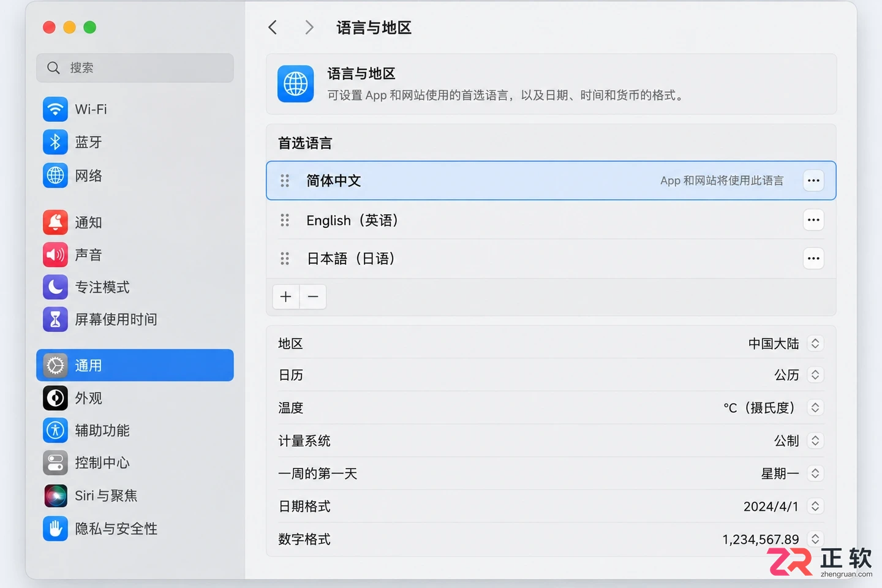The image size is (882, 588).
Task: Grab the drag handle of 简体中文
Action: (x=285, y=181)
